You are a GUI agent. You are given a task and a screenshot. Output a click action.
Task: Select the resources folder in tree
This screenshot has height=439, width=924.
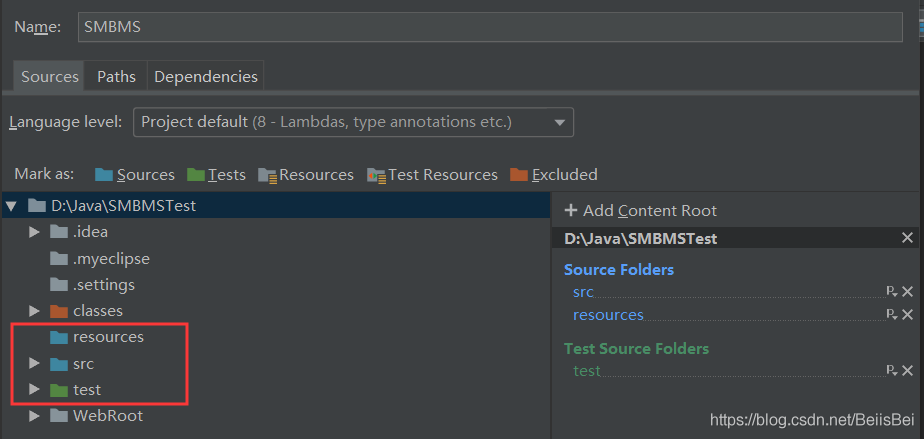click(108, 337)
